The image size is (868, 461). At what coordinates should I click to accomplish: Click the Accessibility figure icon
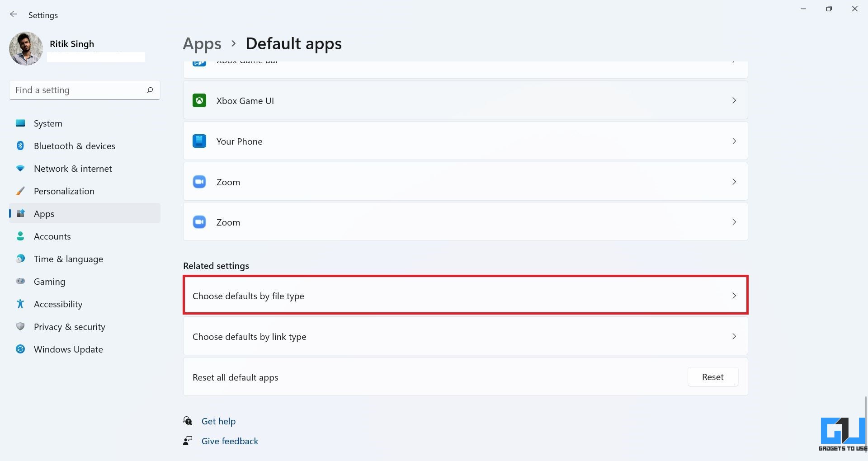[x=20, y=304]
